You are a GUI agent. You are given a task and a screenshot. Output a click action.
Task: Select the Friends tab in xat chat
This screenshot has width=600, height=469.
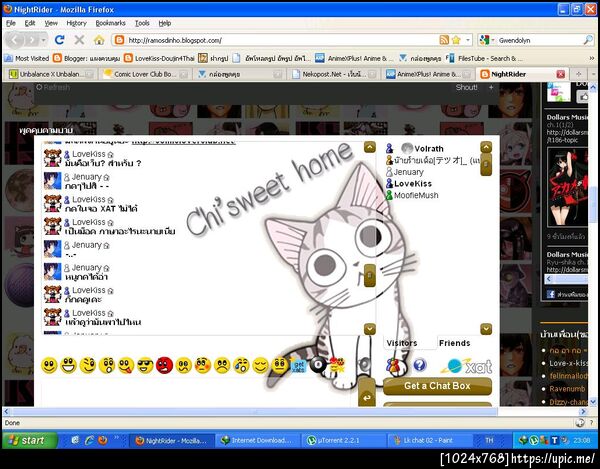(455, 343)
